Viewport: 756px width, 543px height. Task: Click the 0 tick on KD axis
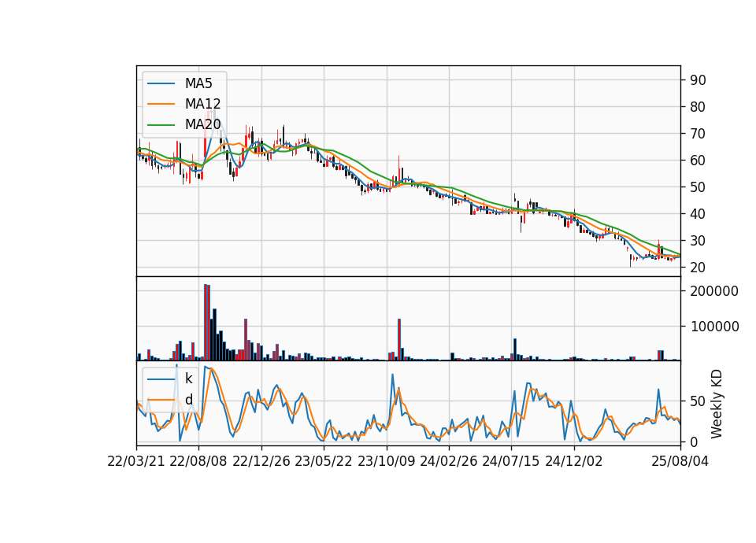click(x=694, y=441)
